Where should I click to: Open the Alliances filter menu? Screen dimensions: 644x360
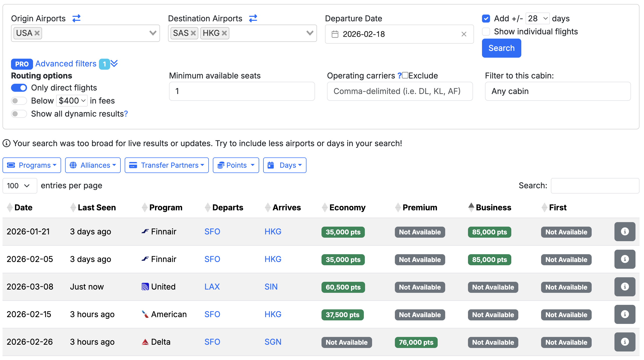pyautogui.click(x=93, y=165)
